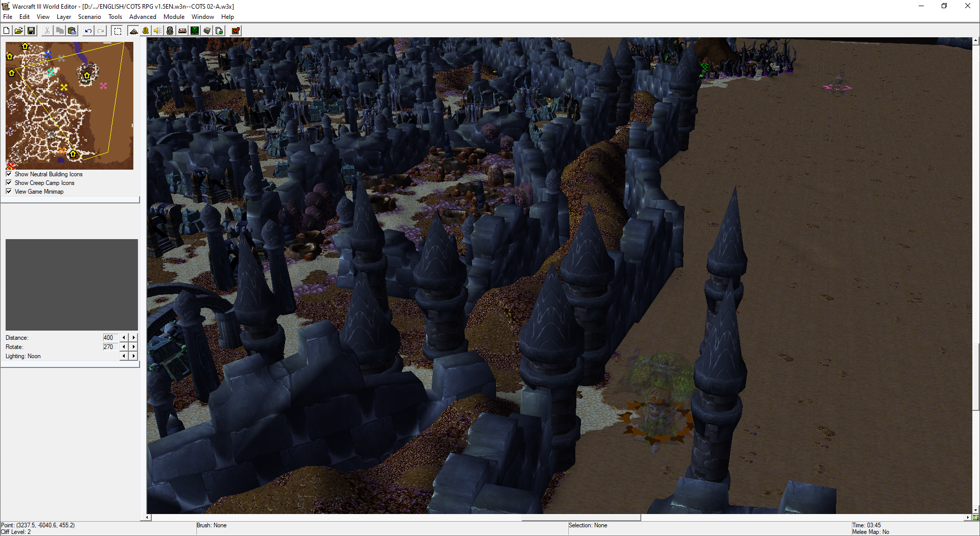Open the File menu

[x=8, y=17]
